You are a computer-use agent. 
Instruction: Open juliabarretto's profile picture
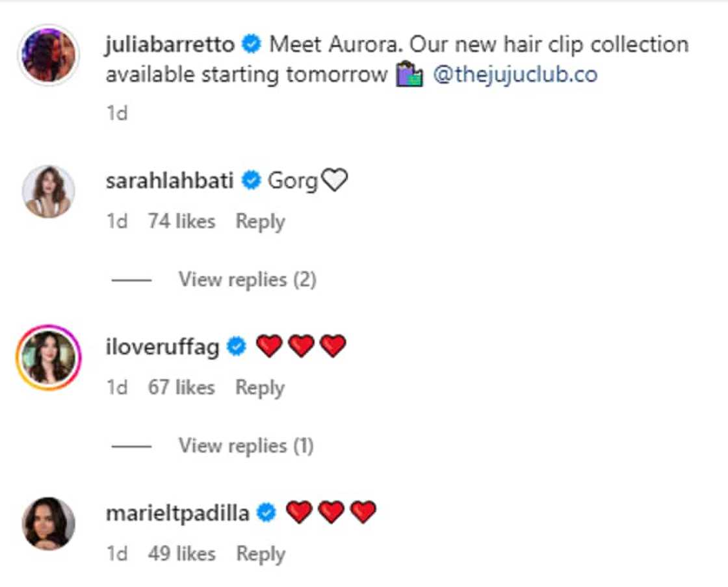[49, 55]
